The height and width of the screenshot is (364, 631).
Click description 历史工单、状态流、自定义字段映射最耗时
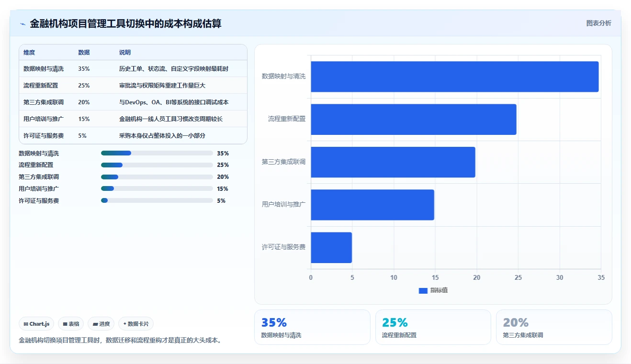pos(174,69)
